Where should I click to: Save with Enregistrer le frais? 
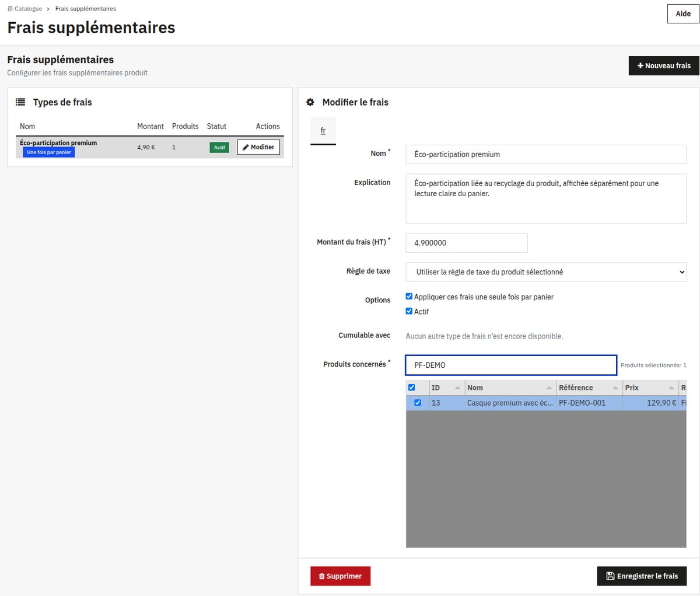point(642,576)
